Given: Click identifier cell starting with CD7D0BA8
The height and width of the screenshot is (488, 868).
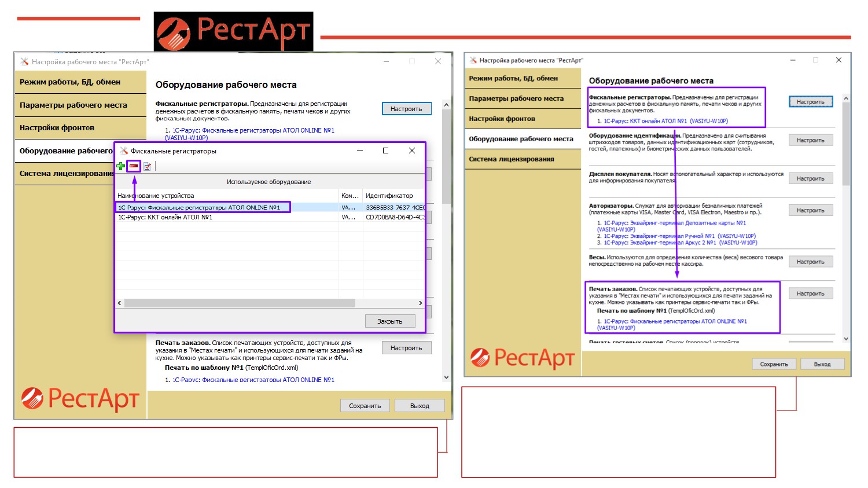Looking at the screenshot, I should pyautogui.click(x=395, y=217).
